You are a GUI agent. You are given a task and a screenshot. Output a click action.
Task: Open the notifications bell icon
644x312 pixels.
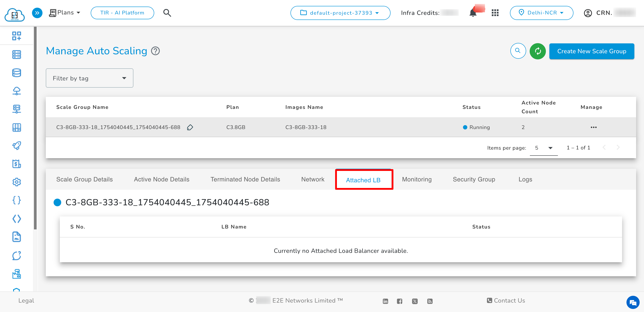pos(473,13)
